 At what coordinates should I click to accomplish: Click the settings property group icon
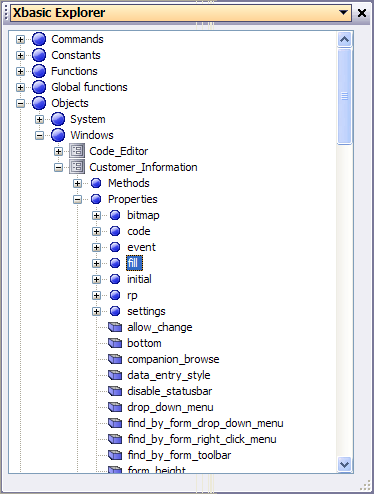tap(115, 311)
